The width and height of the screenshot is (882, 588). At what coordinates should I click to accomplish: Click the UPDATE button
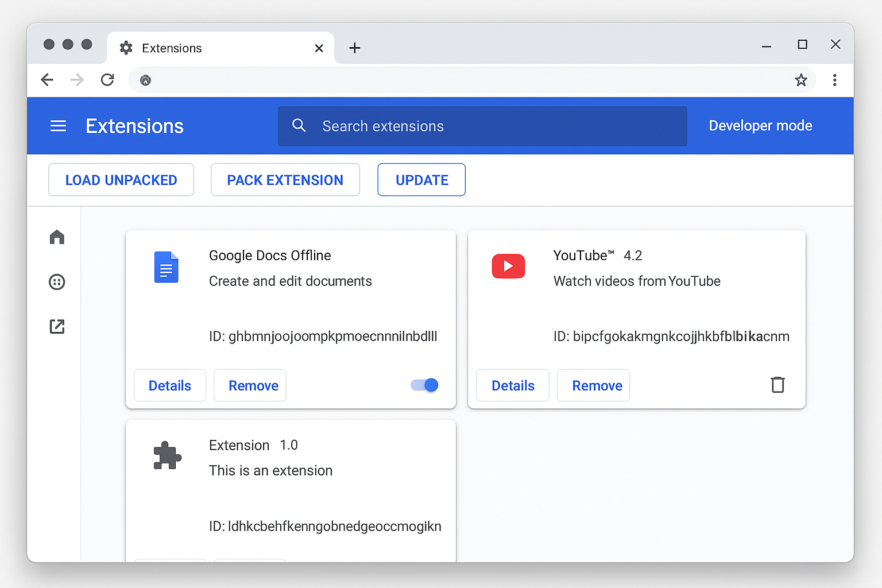[x=421, y=180]
